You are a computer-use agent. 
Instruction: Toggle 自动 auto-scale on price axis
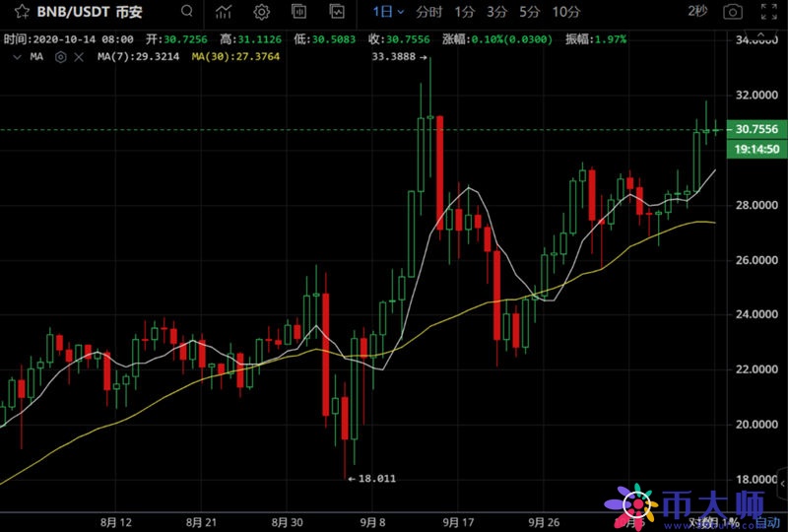767,521
